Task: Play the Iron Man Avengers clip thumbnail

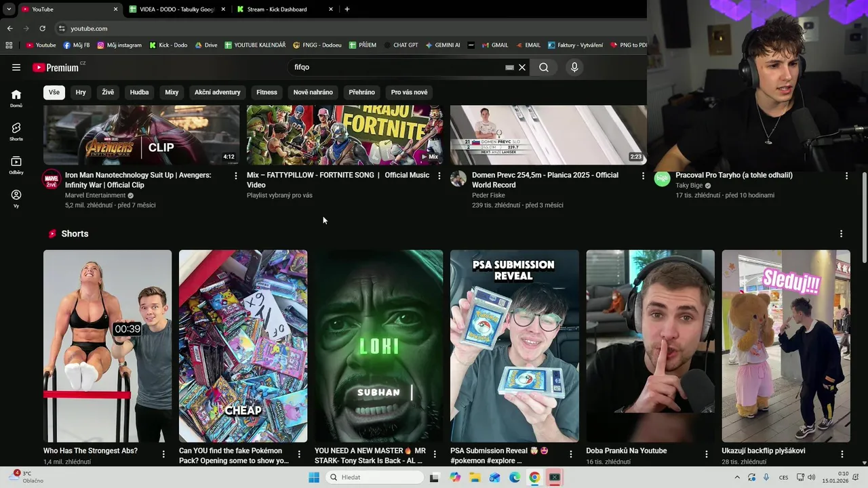Action: [141, 135]
